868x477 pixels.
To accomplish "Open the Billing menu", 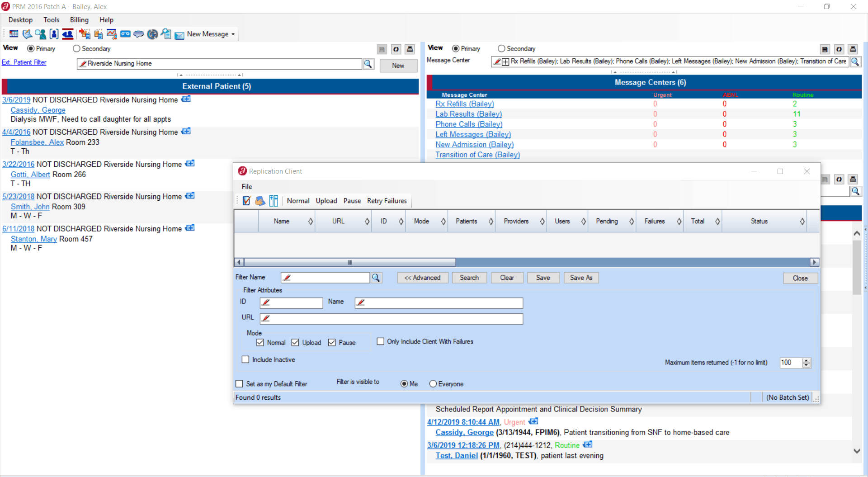I will [x=79, y=20].
